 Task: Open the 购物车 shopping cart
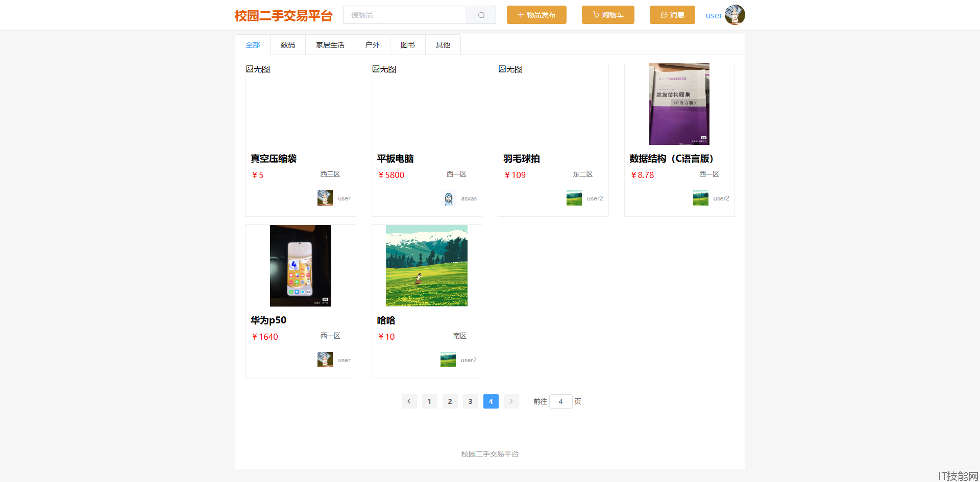[x=608, y=15]
